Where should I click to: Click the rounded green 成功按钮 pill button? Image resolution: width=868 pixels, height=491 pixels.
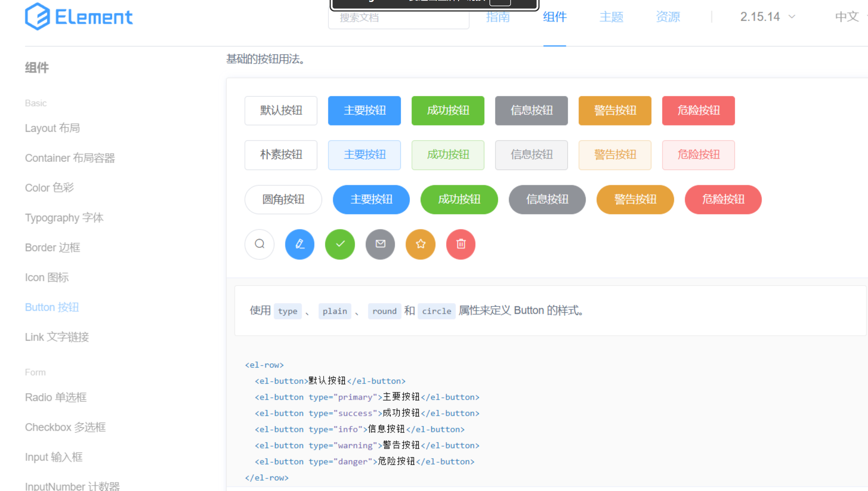[x=459, y=199]
